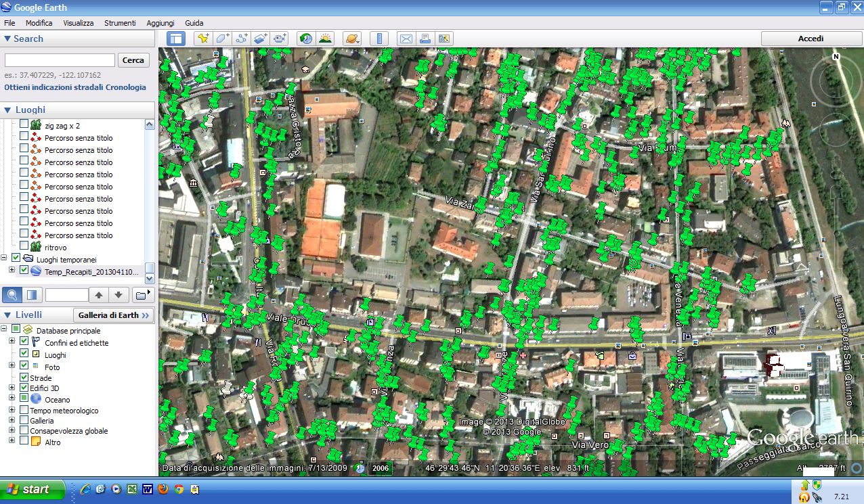This screenshot has width=864, height=504.
Task: Click the email envelope toolbar icon
Action: [x=405, y=39]
